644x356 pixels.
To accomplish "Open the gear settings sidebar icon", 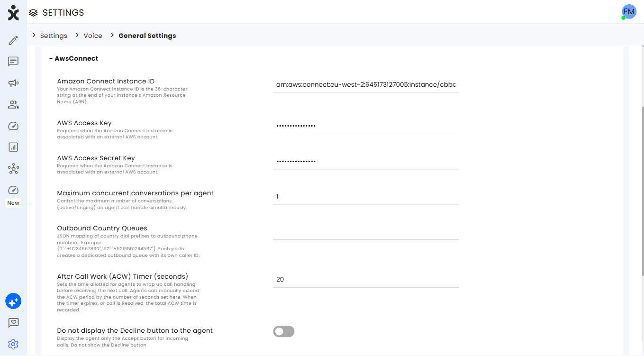I will (x=13, y=344).
